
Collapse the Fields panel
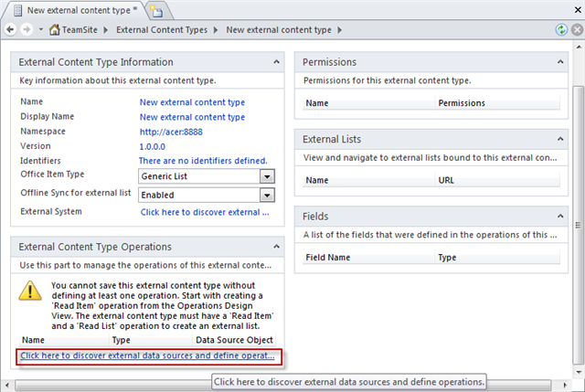(x=559, y=217)
